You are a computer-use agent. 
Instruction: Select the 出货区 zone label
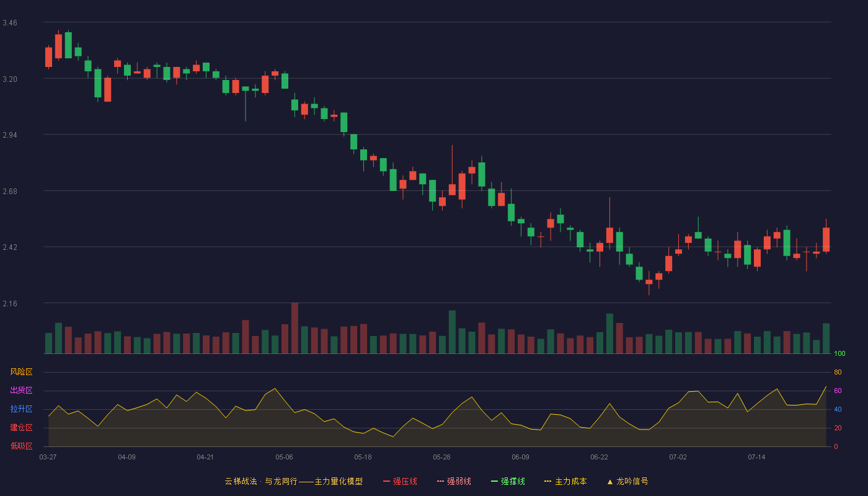pyautogui.click(x=21, y=391)
